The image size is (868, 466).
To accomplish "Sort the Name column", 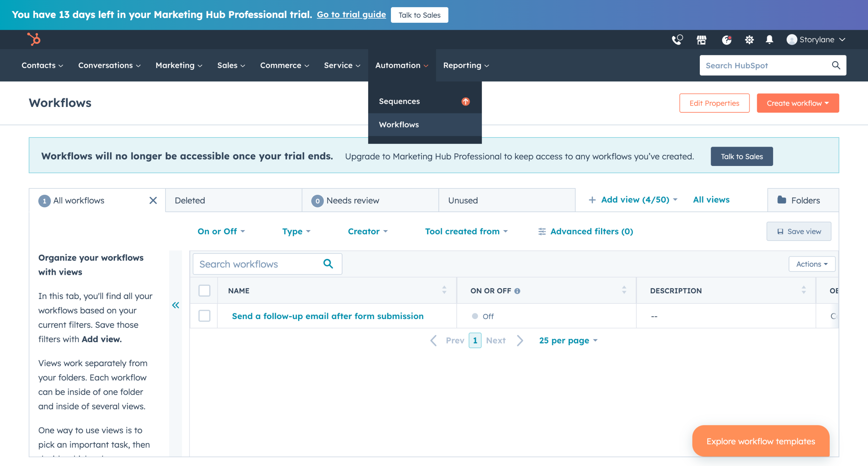I will [444, 290].
